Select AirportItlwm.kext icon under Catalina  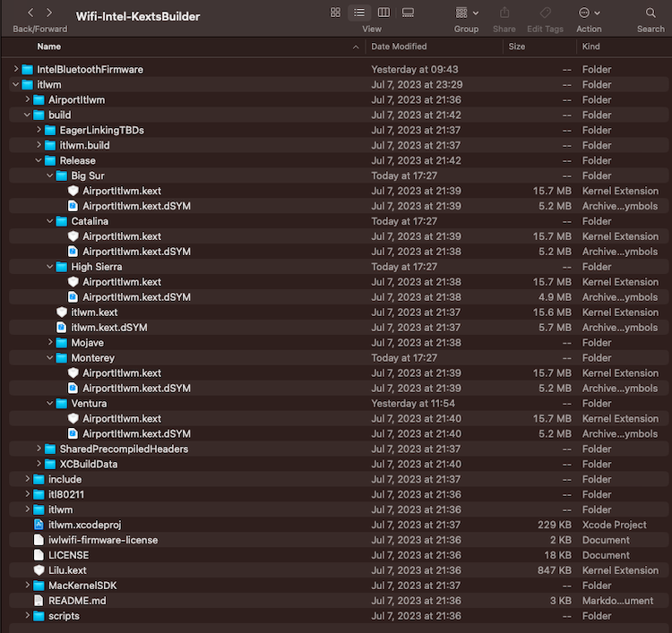click(x=73, y=236)
